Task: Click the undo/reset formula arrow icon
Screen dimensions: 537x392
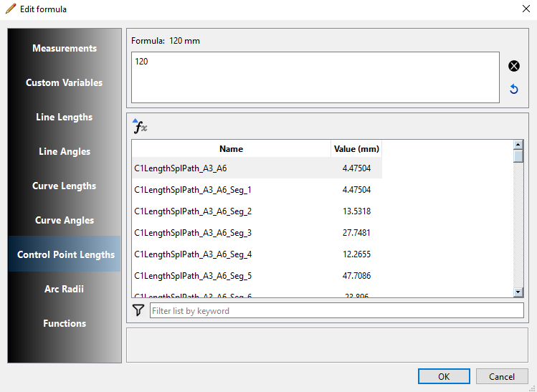Action: coord(513,90)
